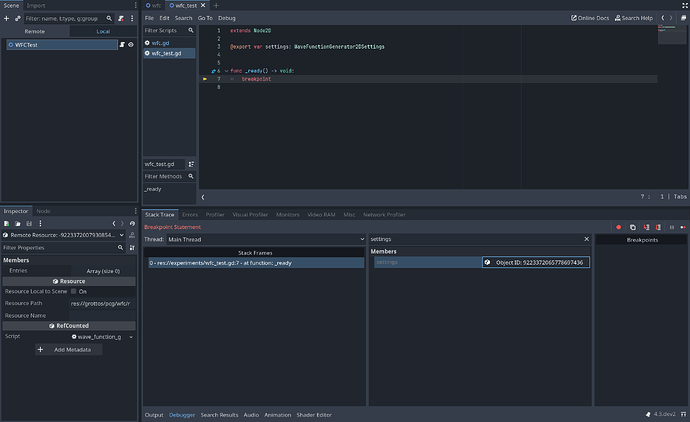Switch Scene tree to Local view

(x=103, y=31)
